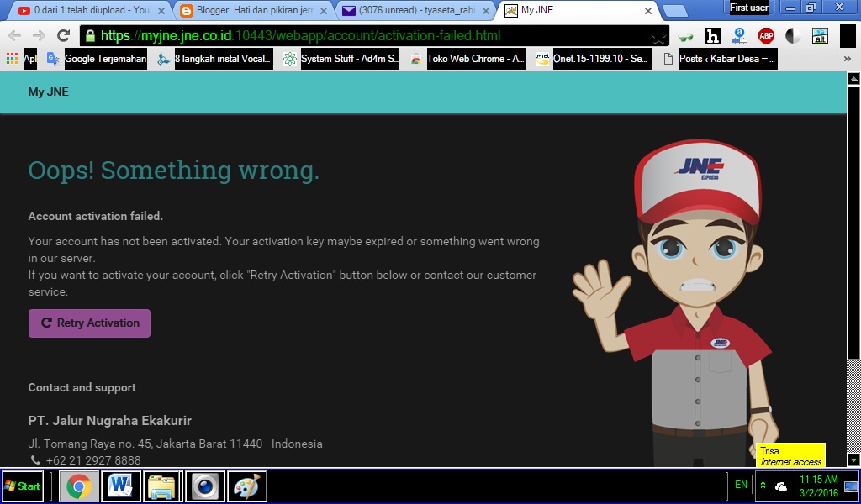Click the green padlock security icon
Image resolution: width=861 pixels, height=504 pixels.
coord(90,37)
